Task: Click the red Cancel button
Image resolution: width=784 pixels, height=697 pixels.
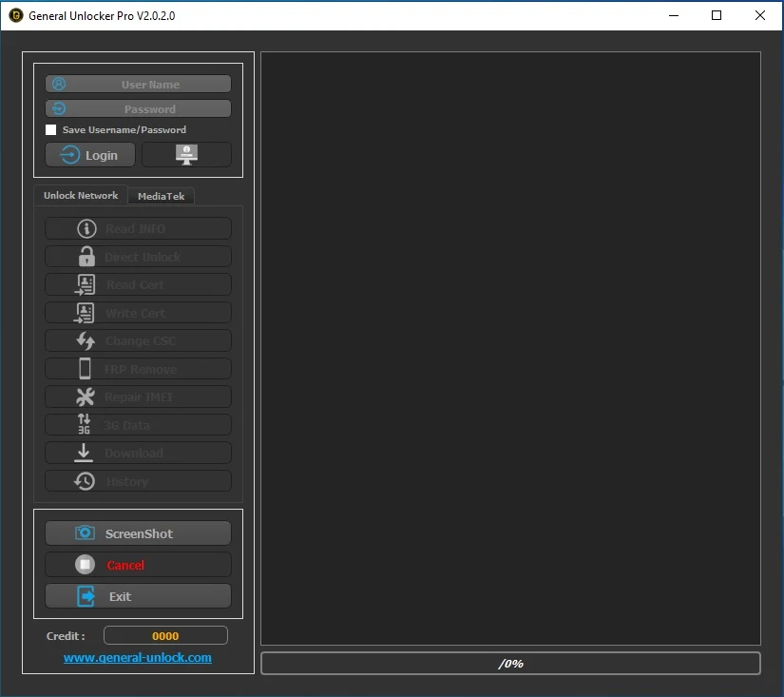Action: [138, 565]
